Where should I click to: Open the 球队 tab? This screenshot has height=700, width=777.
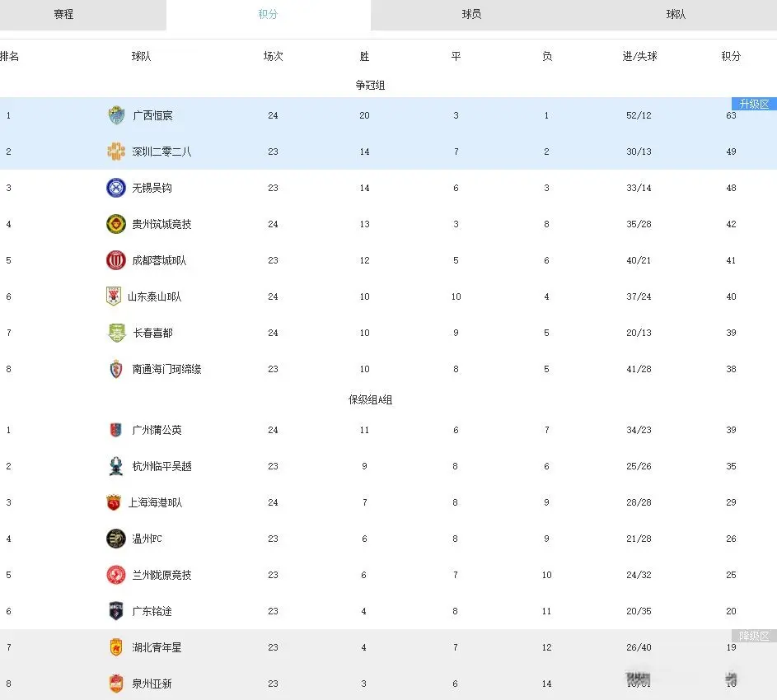[x=676, y=14]
